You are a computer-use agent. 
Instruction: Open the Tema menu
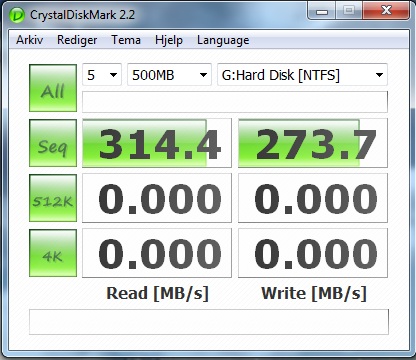[126, 40]
